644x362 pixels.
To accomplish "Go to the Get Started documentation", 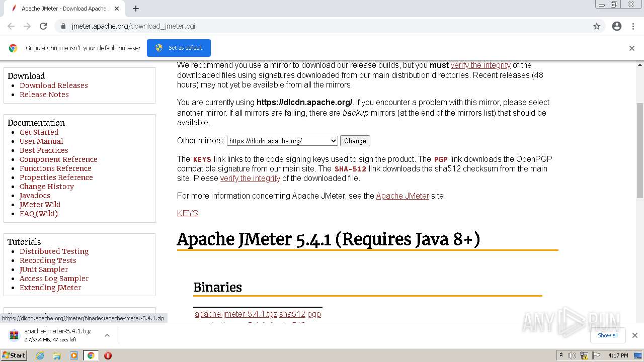I will pyautogui.click(x=39, y=132).
